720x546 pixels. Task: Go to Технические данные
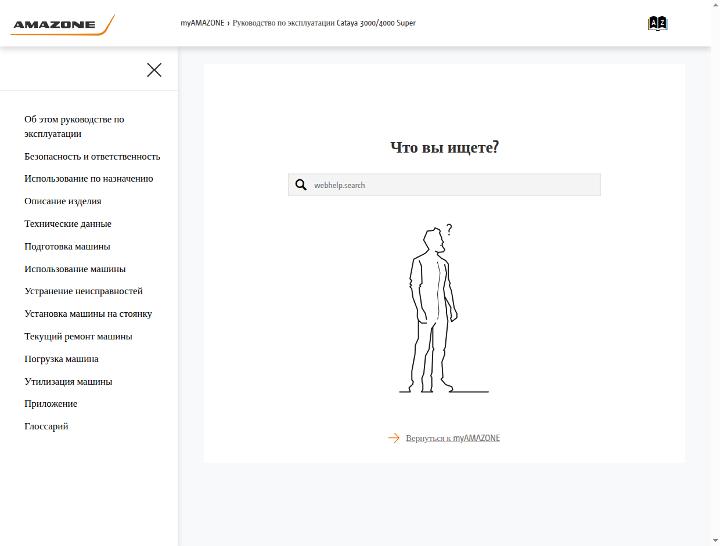68,224
